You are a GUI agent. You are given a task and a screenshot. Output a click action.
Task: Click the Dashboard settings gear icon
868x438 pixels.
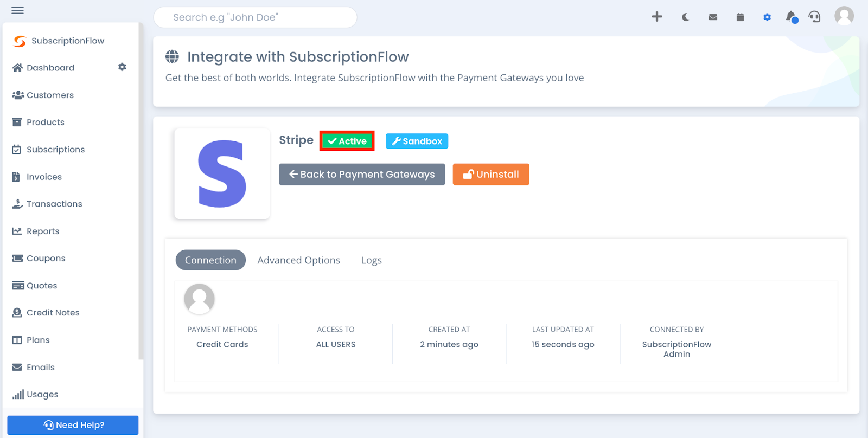[x=122, y=67]
